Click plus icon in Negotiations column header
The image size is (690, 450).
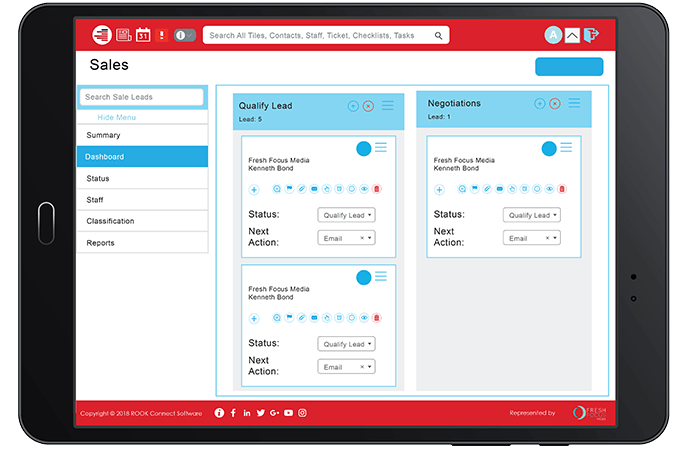pos(540,103)
